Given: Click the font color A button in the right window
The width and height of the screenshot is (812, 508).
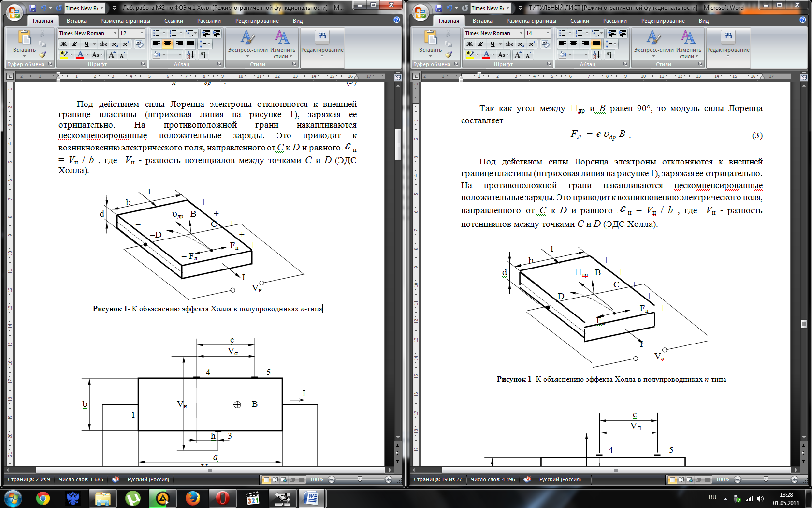Looking at the screenshot, I should (486, 55).
